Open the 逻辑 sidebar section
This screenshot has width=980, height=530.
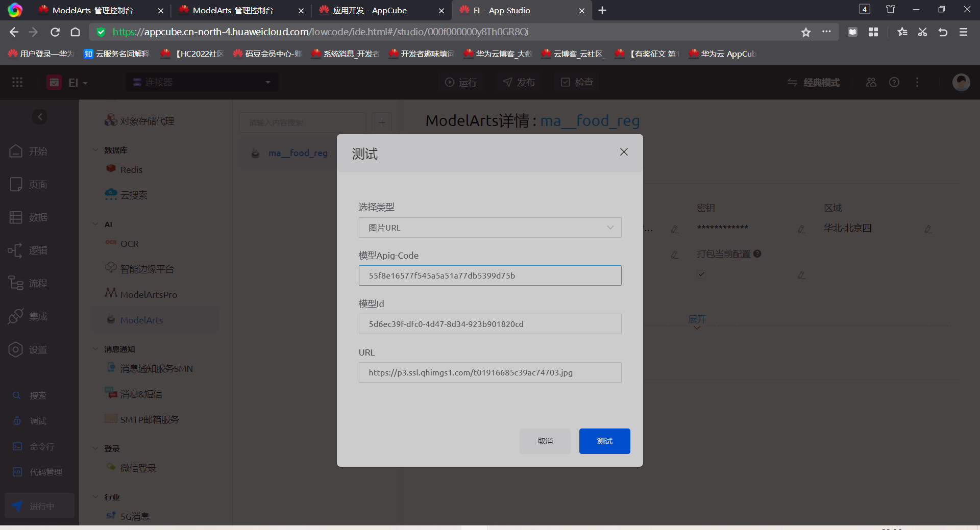[x=29, y=250]
